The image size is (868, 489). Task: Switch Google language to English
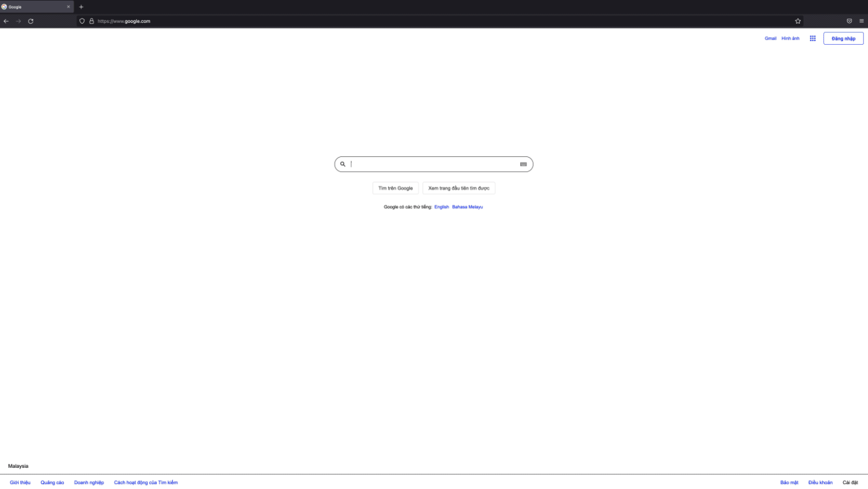pos(441,207)
